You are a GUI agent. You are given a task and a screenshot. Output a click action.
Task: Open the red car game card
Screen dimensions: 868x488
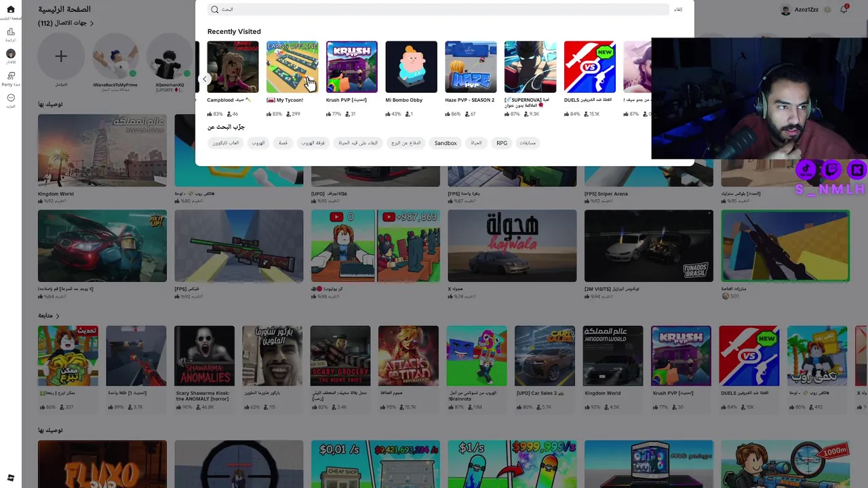[x=102, y=245]
